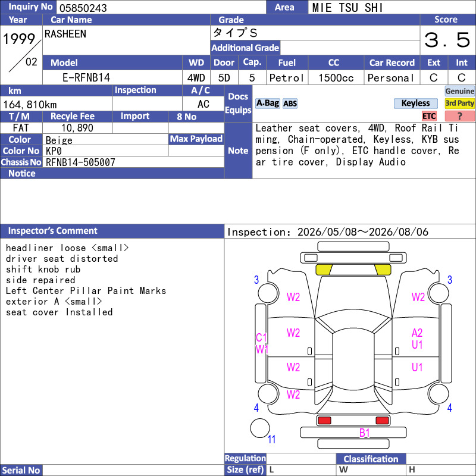Click the C1 mark on left side
This screenshot has width=476, height=476.
pos(261,337)
